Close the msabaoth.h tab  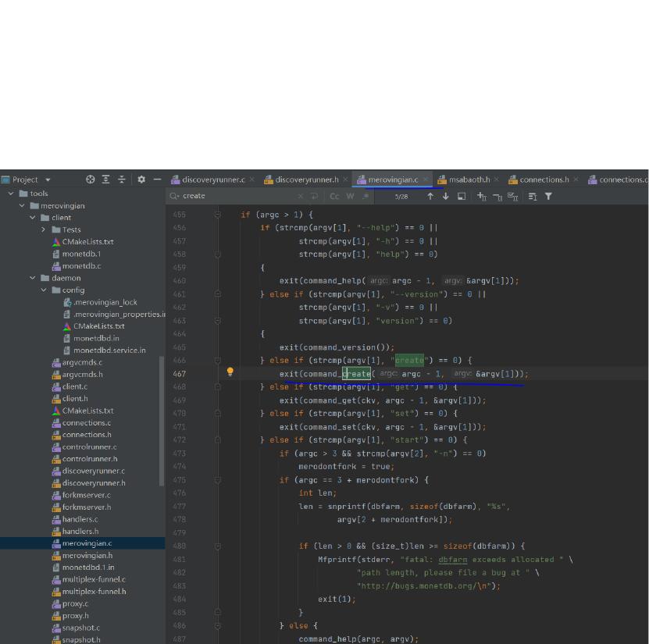(497, 180)
